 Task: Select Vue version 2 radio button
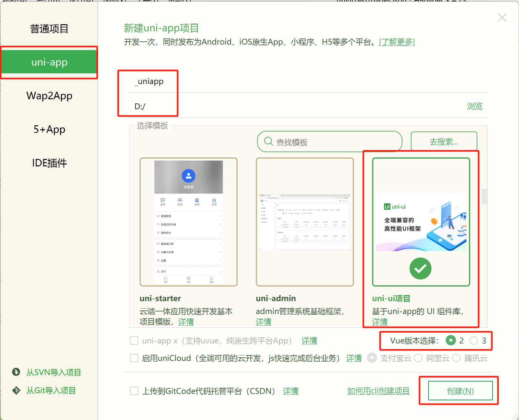tap(451, 340)
